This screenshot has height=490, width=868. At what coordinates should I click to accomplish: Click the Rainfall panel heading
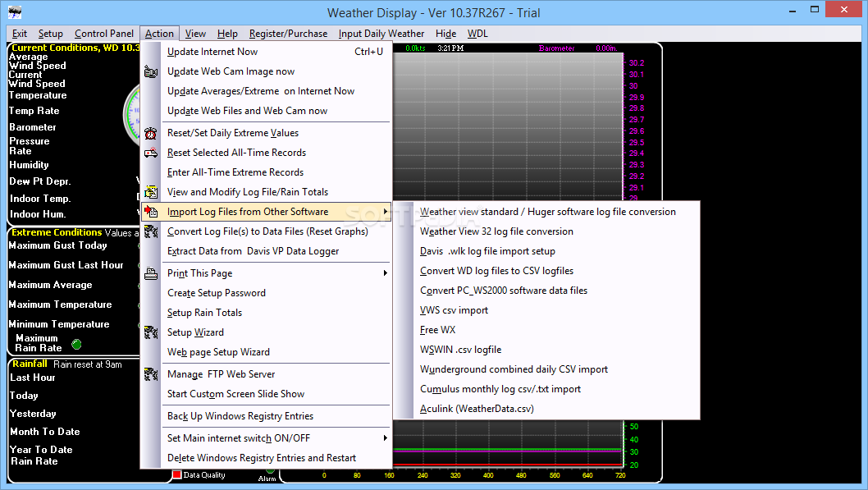pyautogui.click(x=30, y=364)
